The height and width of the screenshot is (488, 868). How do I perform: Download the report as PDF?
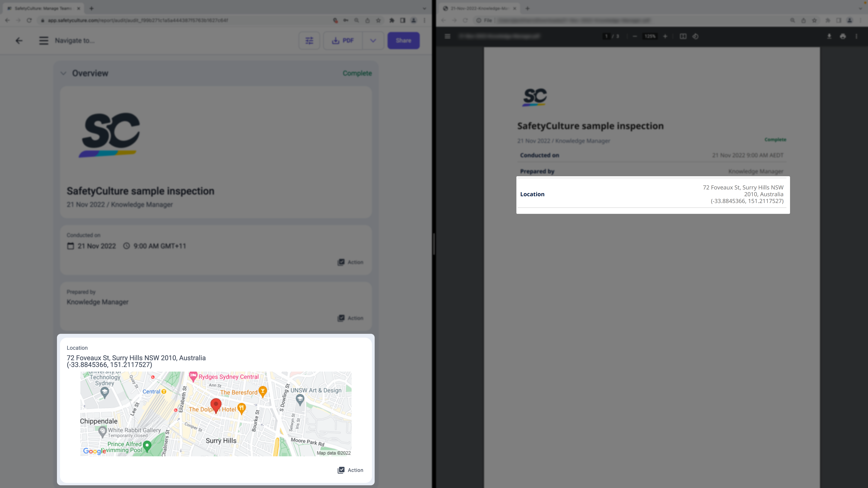[343, 41]
